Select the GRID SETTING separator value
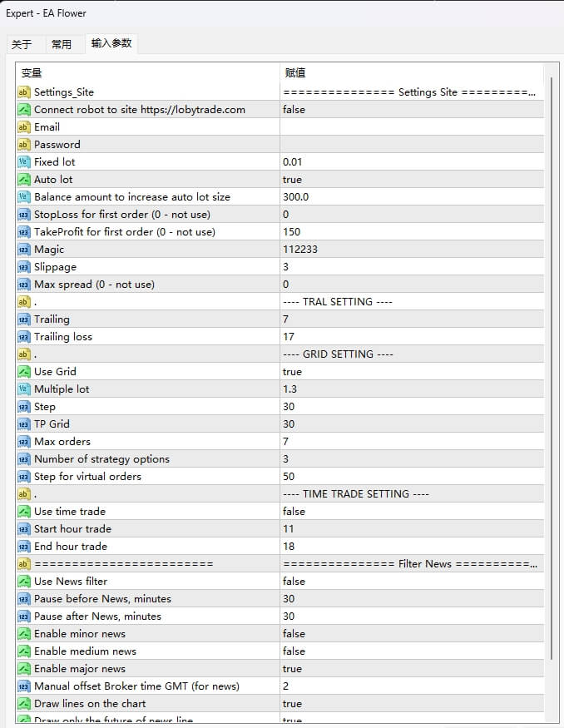The height and width of the screenshot is (728, 564). [338, 354]
